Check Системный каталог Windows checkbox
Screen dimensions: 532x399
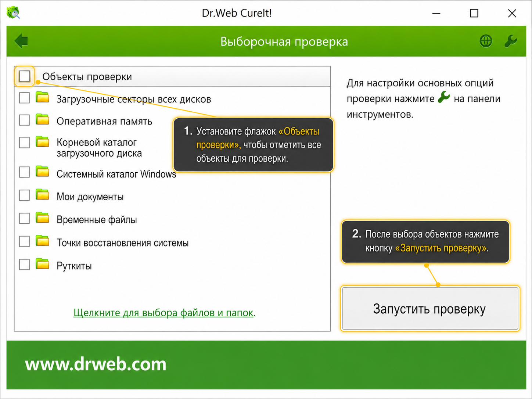[25, 172]
